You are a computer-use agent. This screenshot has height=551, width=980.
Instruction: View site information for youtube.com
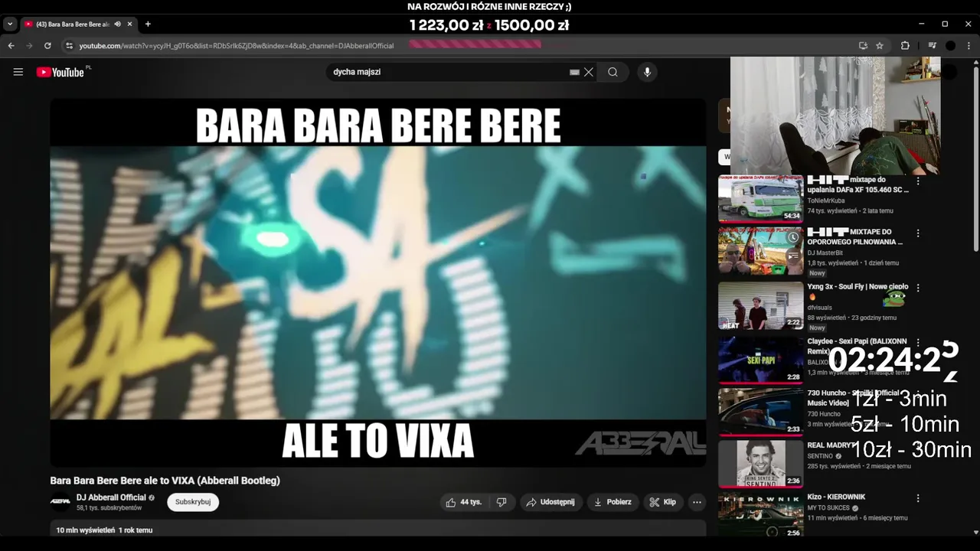pos(69,46)
